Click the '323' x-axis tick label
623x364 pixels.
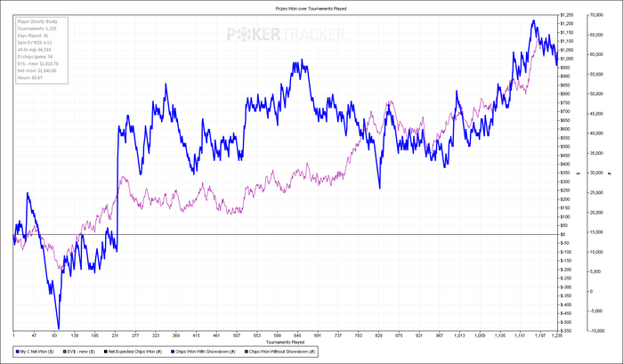pos(156,336)
